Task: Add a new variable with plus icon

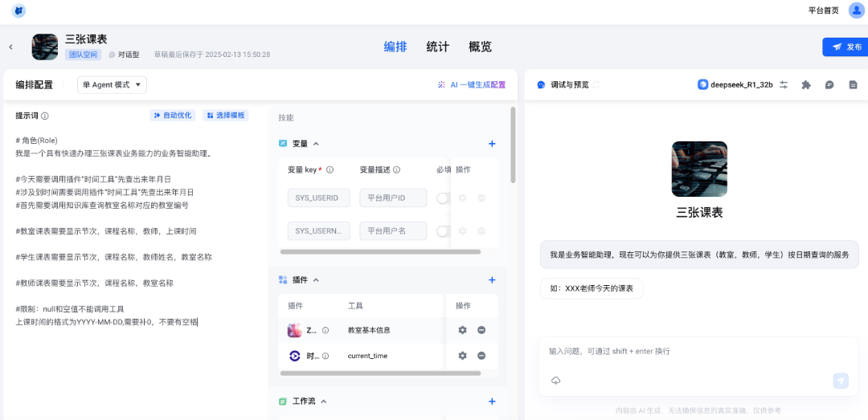Action: 492,144
